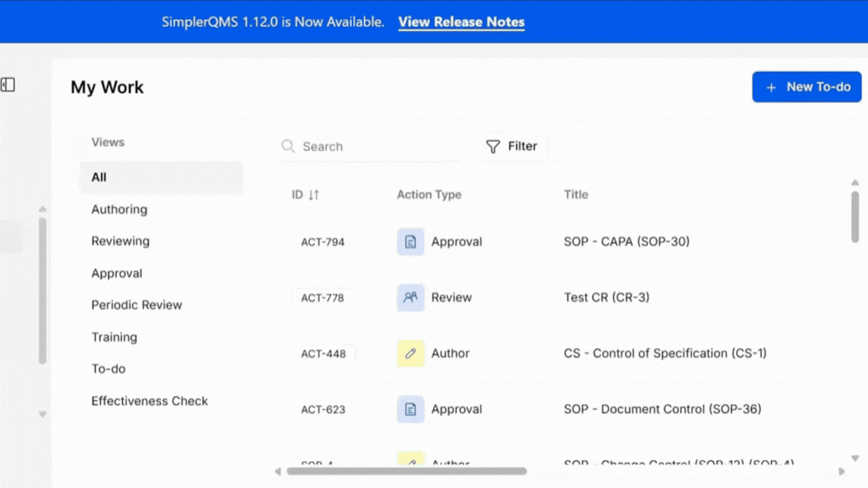The width and height of the screenshot is (868, 488).
Task: Click the Review label for ACT-778
Action: pos(452,297)
